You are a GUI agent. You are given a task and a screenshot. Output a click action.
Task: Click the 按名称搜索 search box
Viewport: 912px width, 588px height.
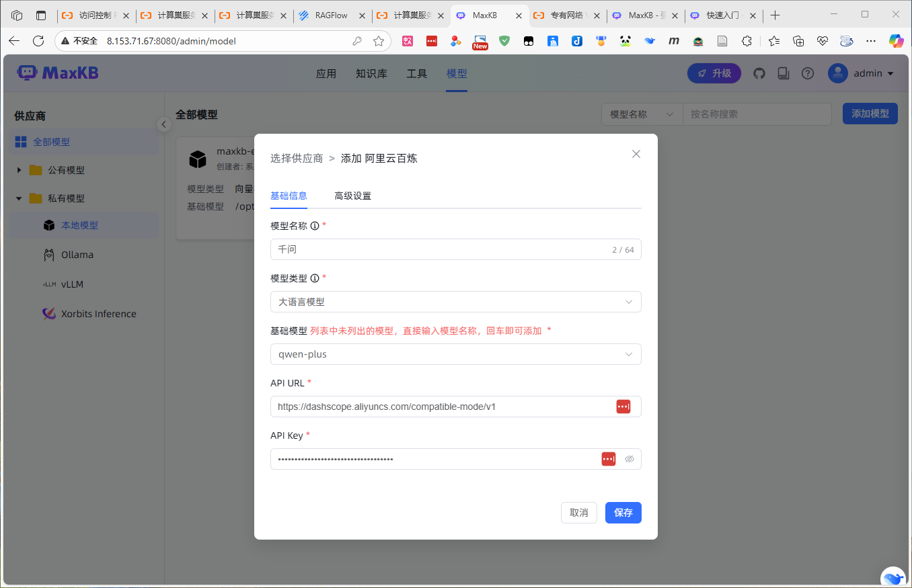pos(757,114)
